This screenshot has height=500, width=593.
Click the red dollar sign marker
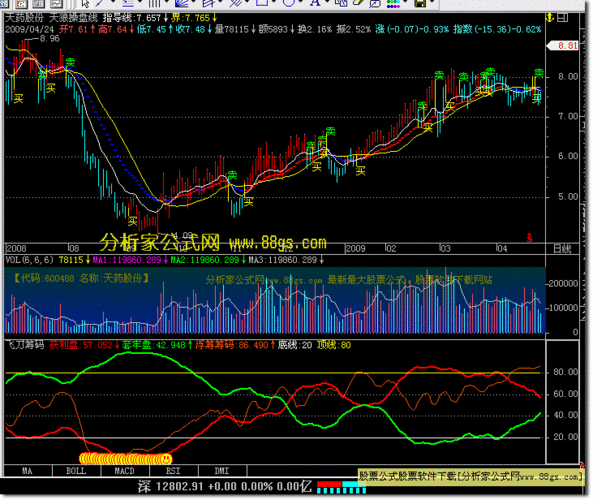[529, 238]
